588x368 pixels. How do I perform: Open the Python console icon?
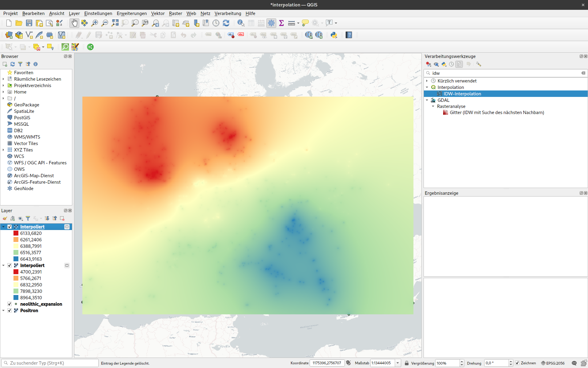tap(334, 35)
